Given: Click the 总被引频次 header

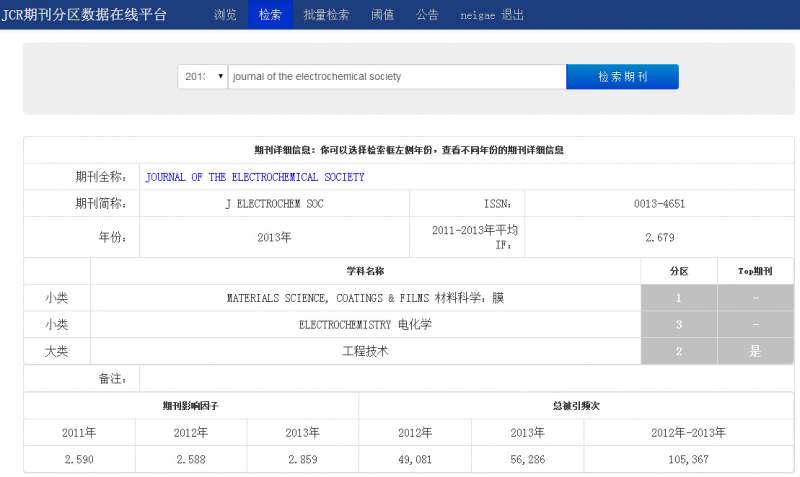Looking at the screenshot, I should coord(576,406).
